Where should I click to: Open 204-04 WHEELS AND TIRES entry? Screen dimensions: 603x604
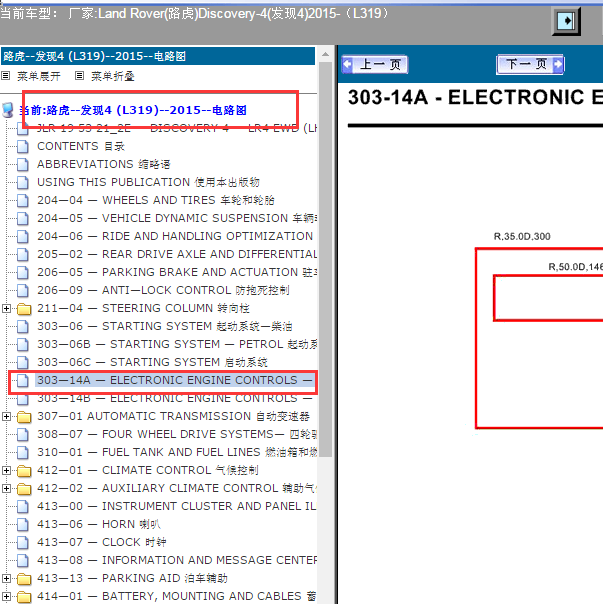(x=156, y=200)
